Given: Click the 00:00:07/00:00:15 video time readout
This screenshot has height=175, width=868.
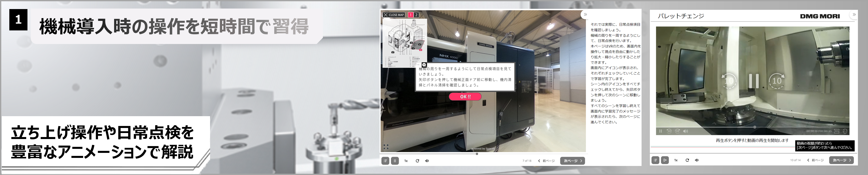Looking at the screenshot, I should tap(819, 131).
